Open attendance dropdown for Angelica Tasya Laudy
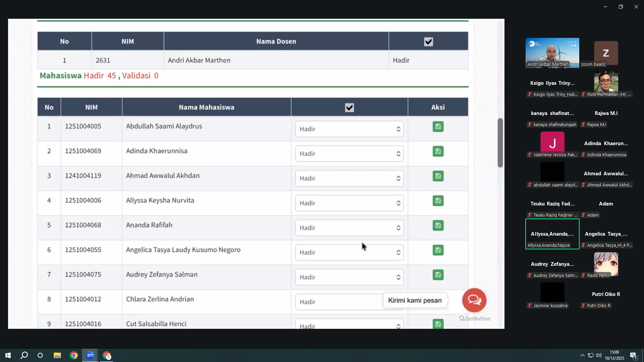 click(349, 253)
